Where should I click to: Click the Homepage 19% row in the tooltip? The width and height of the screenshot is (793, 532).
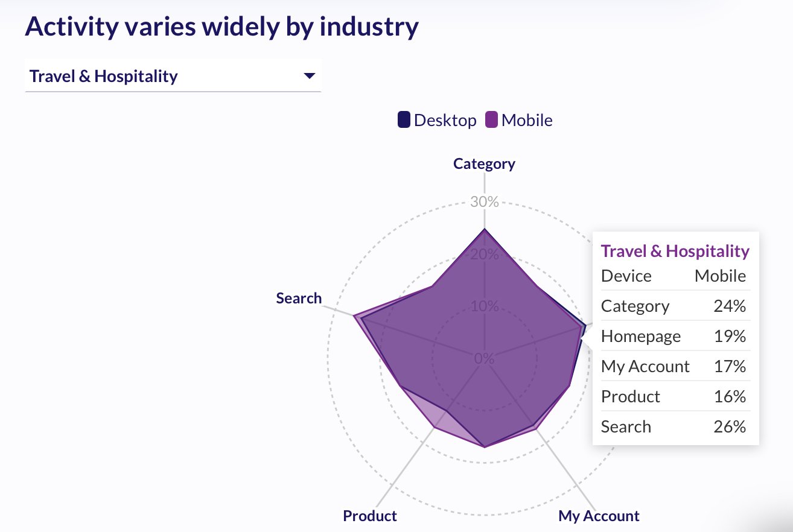pos(674,336)
